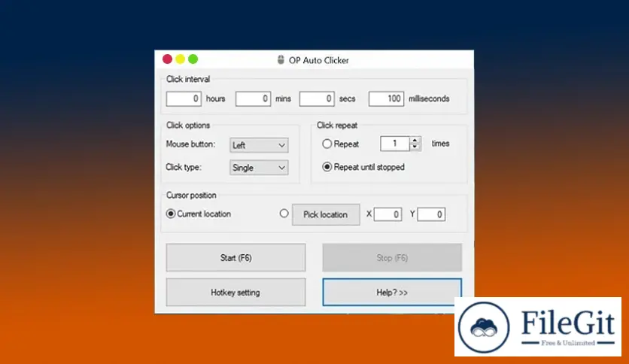This screenshot has height=364, width=629.
Task: Click the X coordinate input field
Action: tap(387, 214)
